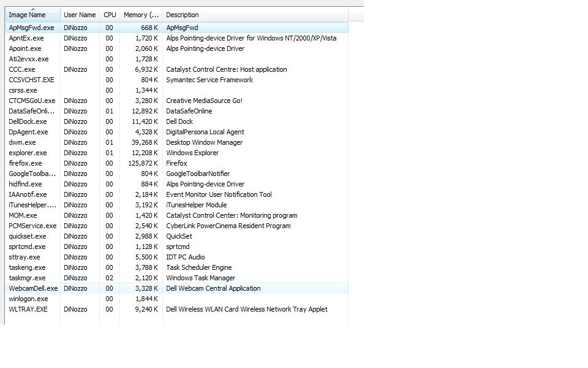Image resolution: width=588 pixels, height=368 pixels.
Task: Select the winlogon.exe process
Action: [28, 299]
